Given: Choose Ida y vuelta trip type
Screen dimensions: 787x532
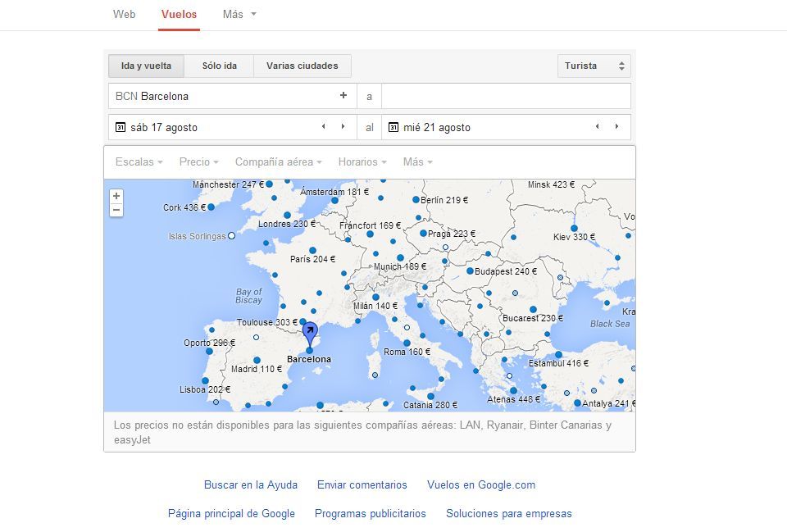Looking at the screenshot, I should point(146,66).
